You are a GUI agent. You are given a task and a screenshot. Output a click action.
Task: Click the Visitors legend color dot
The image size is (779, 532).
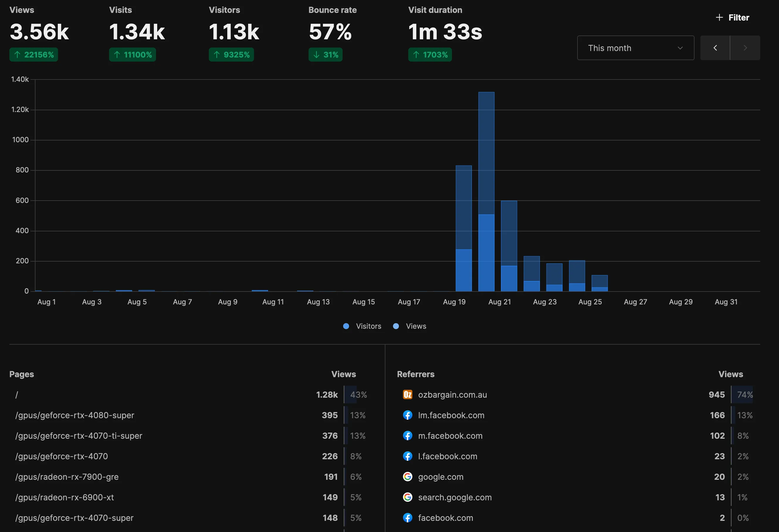[x=346, y=326]
